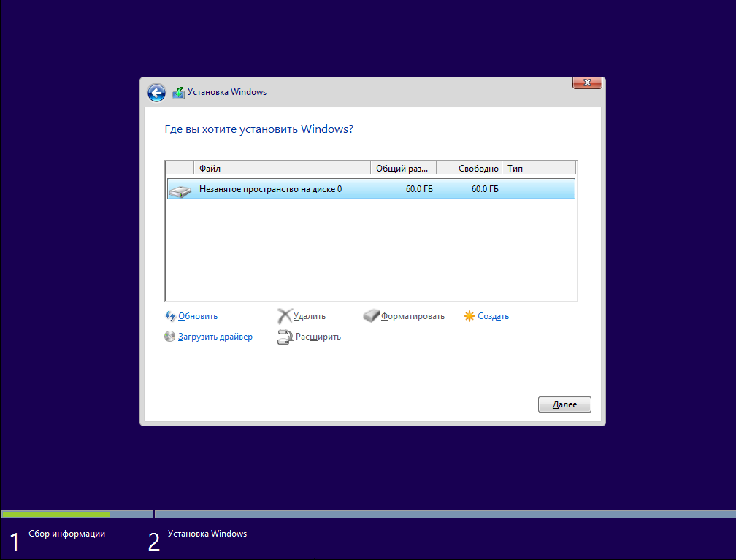Click the orange star icon beside Создать
Image resolution: width=736 pixels, height=560 pixels.
pyautogui.click(x=469, y=316)
